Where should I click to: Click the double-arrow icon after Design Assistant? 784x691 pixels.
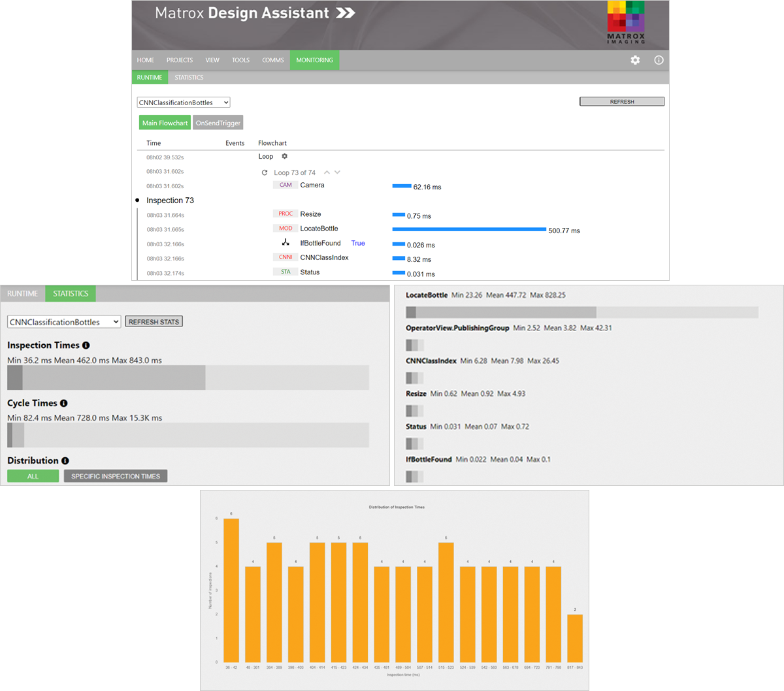click(x=346, y=13)
